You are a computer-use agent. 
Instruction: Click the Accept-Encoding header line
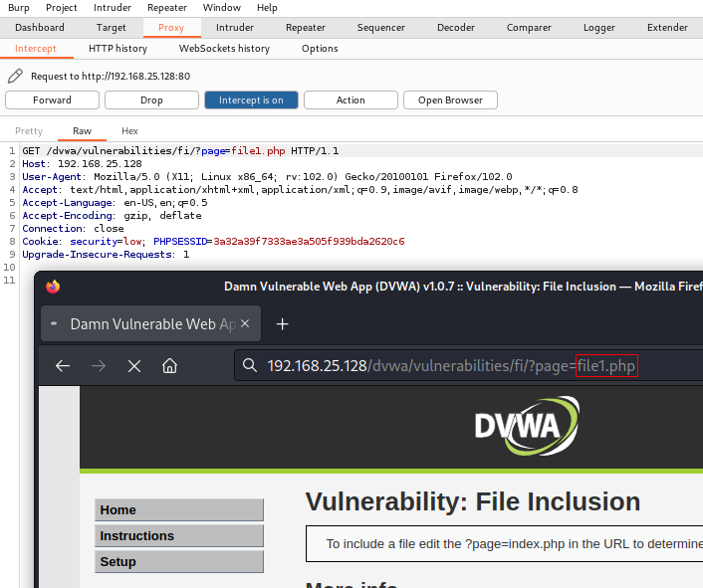[112, 216]
